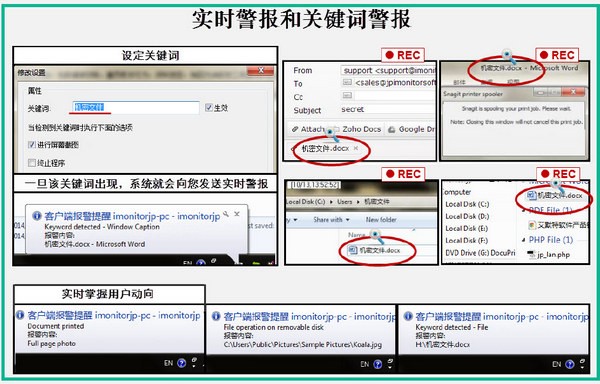Open the Share with dropdown

331,220
